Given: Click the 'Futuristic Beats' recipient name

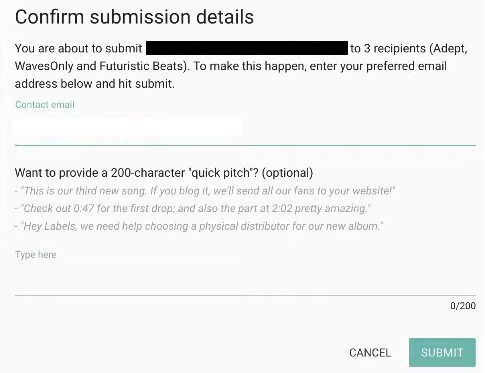Looking at the screenshot, I should tap(142, 66).
